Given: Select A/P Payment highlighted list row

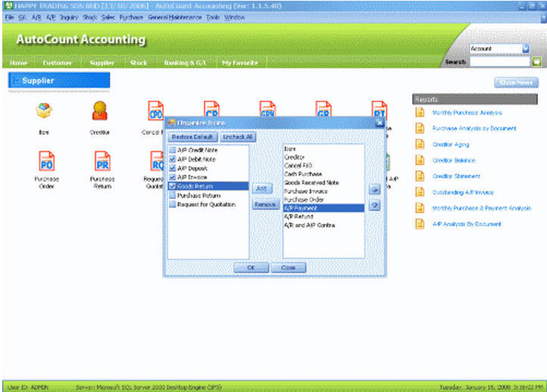Looking at the screenshot, I should [324, 208].
